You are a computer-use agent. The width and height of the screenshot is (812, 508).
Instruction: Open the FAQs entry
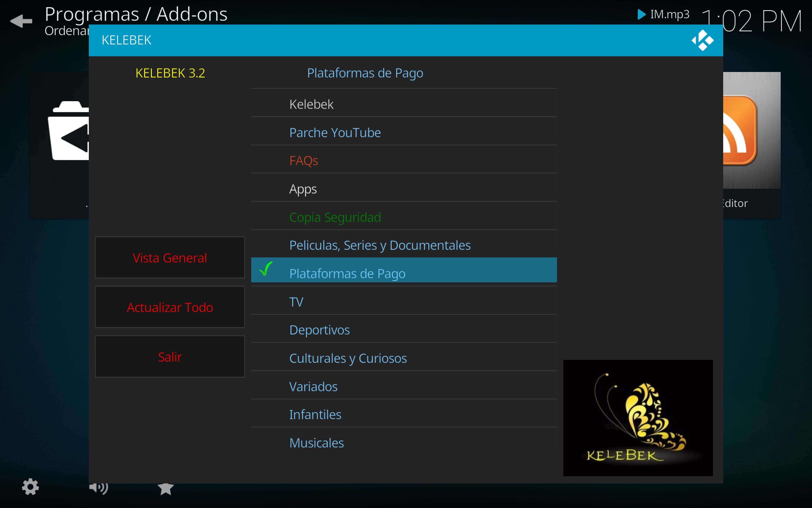[404, 161]
